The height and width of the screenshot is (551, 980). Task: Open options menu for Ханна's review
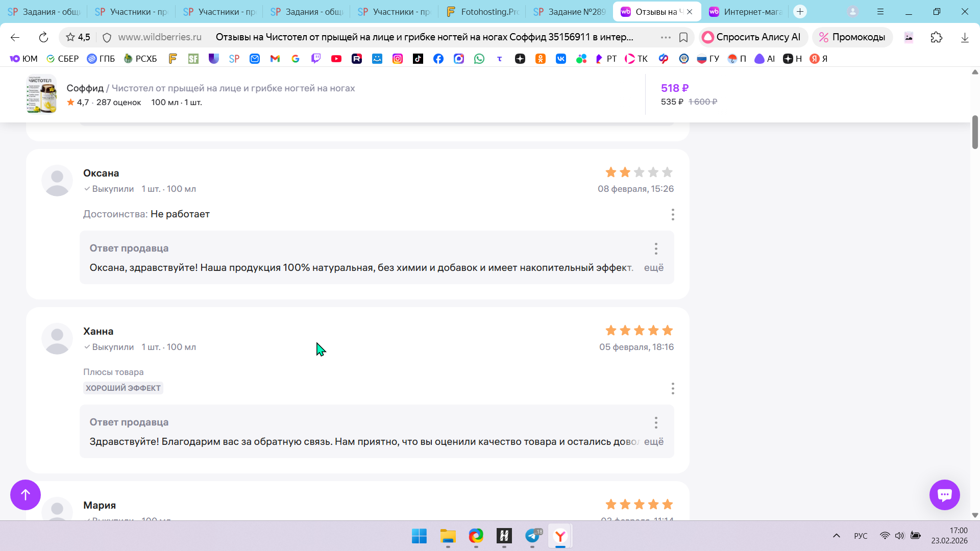673,389
